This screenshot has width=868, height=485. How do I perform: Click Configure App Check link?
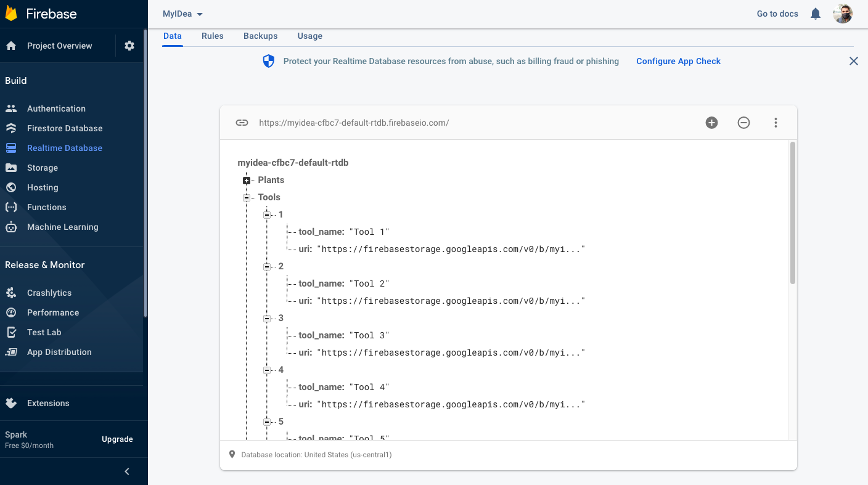click(679, 61)
